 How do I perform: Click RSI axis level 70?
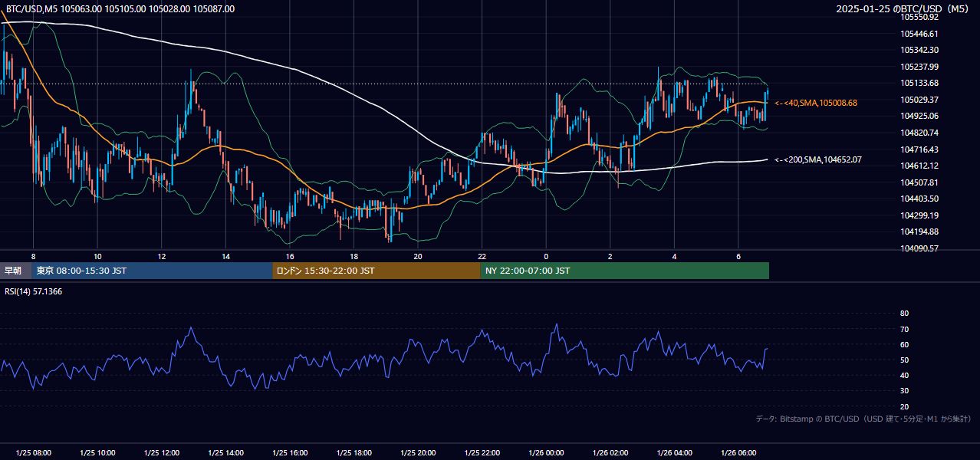pyautogui.click(x=904, y=329)
